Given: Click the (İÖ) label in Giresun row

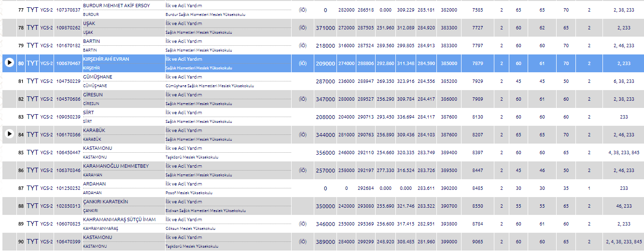Looking at the screenshot, I should (303, 99).
